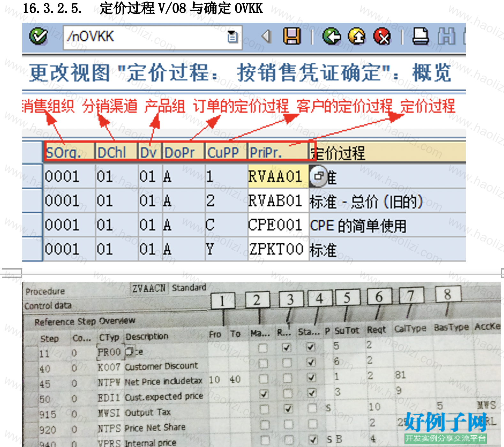
Task: Toggle Manual checkbox for EDI1 Cust.expected price
Action: 264,394
